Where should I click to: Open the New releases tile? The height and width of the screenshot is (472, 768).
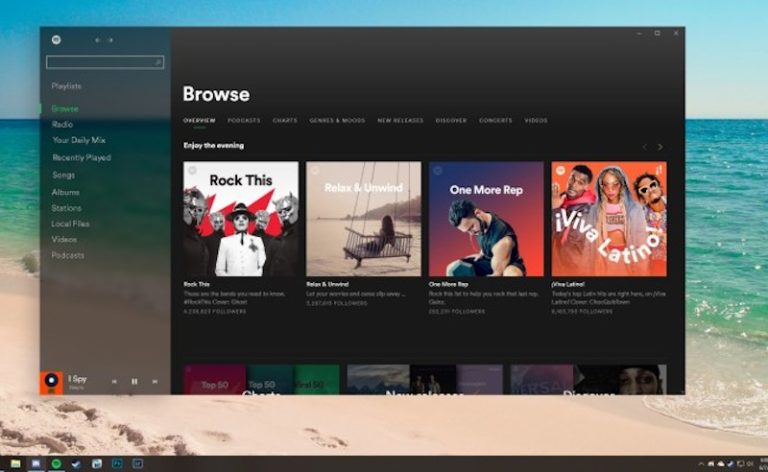pyautogui.click(x=425, y=379)
